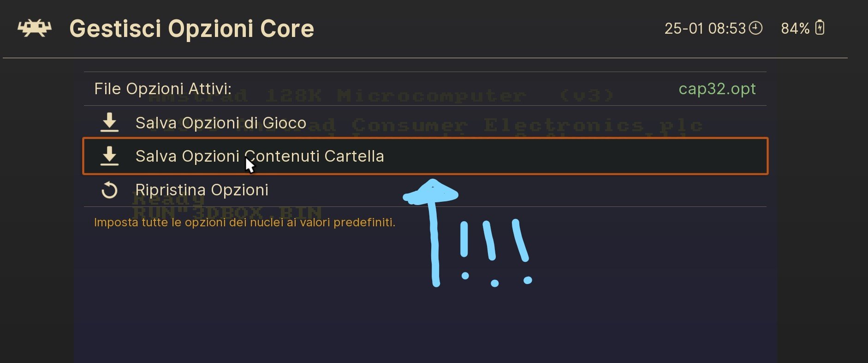
Task: Click the cap32.opt active file name
Action: 717,89
